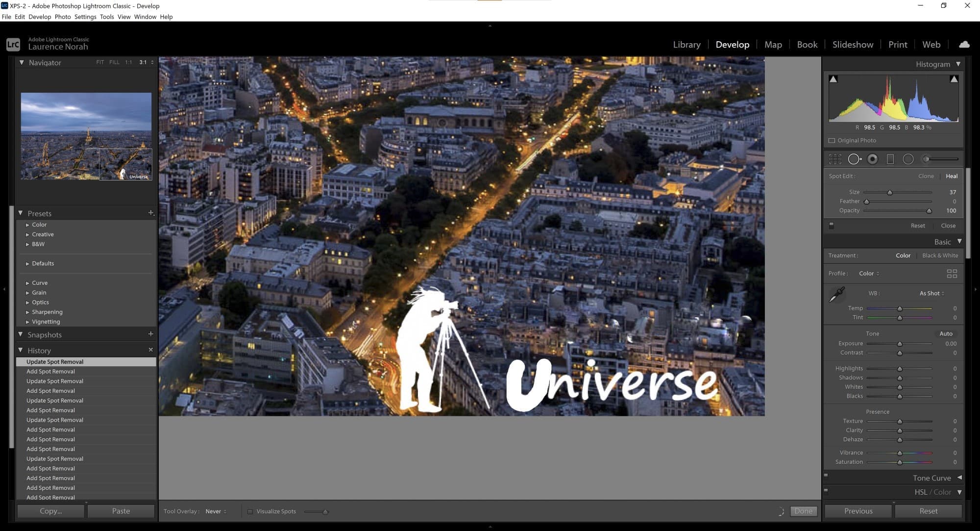Select the Crop Overlay tool
The width and height of the screenshot is (980, 531).
pyautogui.click(x=835, y=159)
